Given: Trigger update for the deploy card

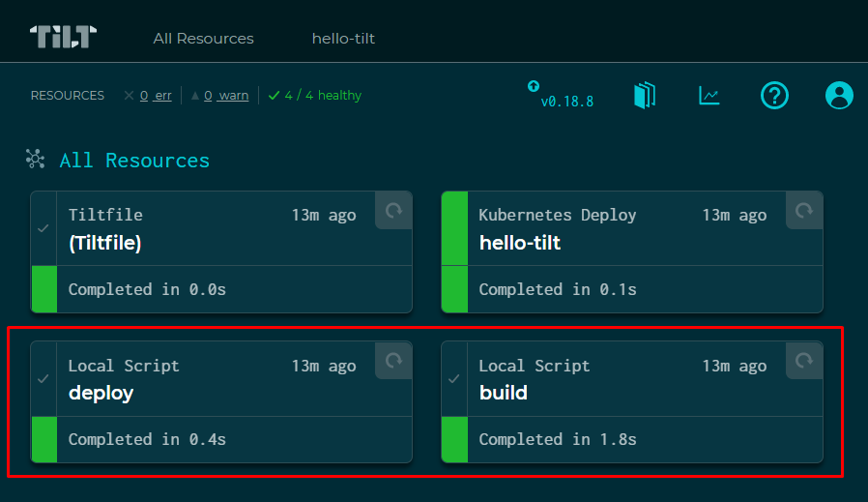Looking at the screenshot, I should (x=393, y=361).
